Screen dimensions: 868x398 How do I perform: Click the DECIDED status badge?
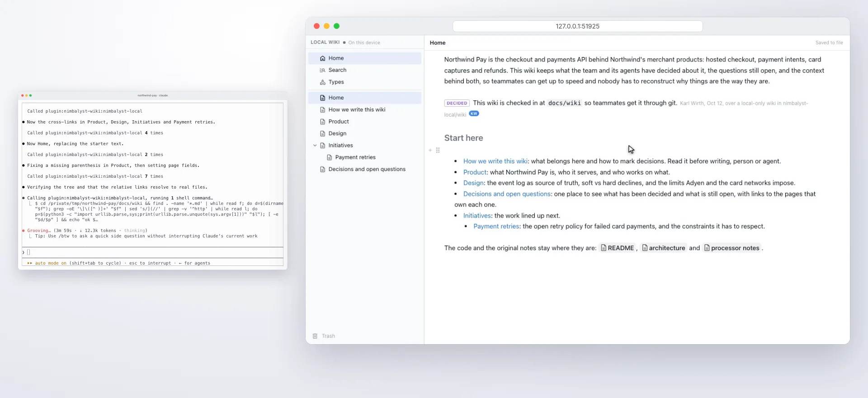click(x=457, y=103)
